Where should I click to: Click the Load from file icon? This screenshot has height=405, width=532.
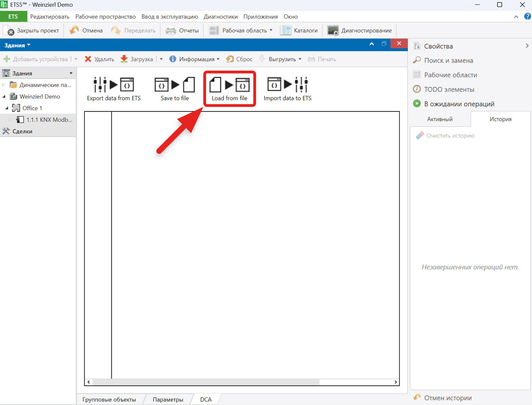point(229,85)
